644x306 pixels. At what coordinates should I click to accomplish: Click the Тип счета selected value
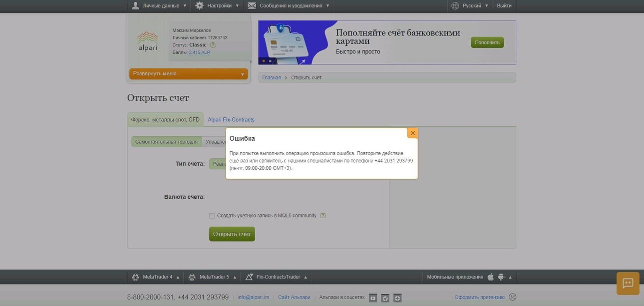tap(217, 164)
